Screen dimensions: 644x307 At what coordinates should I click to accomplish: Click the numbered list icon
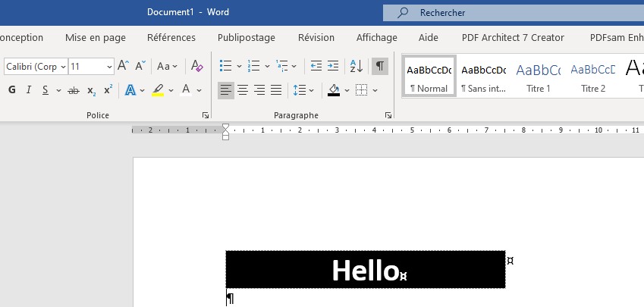click(254, 66)
